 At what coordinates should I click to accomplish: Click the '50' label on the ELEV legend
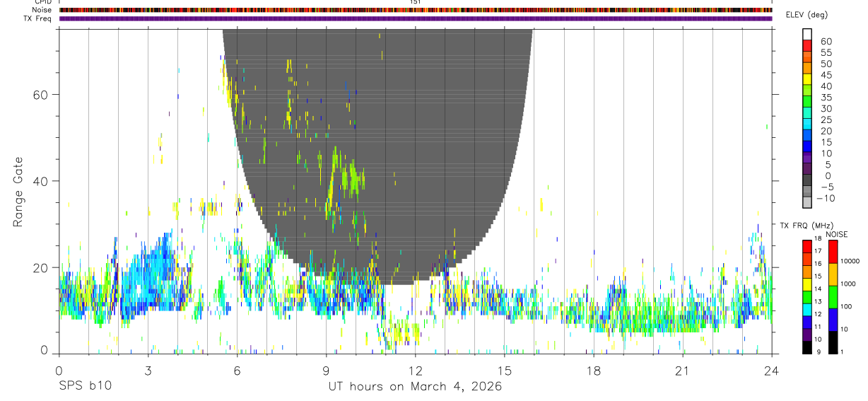[827, 64]
